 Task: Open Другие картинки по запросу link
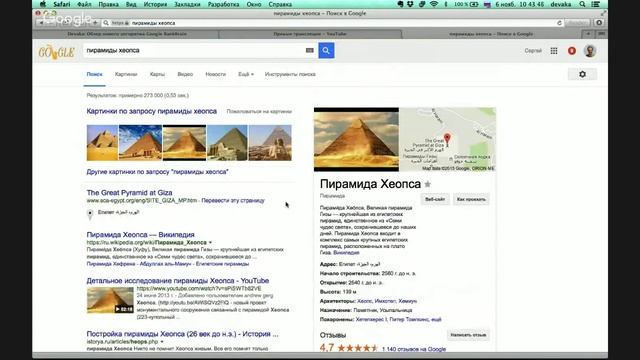coord(157,172)
